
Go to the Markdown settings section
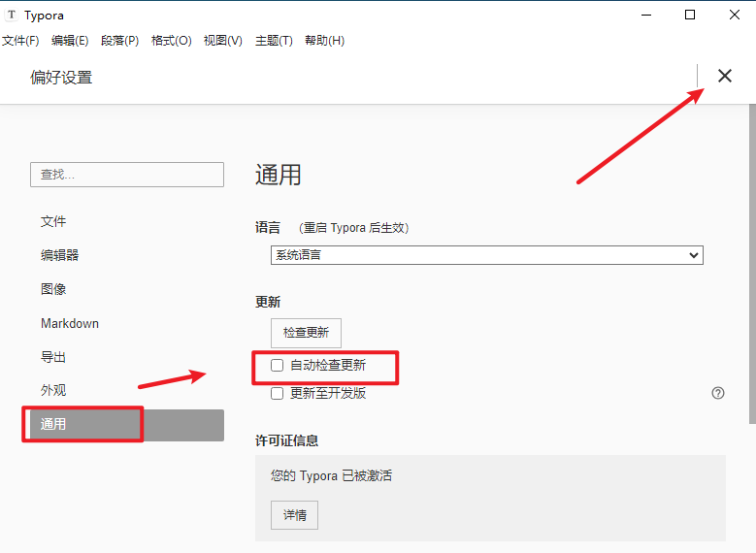[x=70, y=323]
